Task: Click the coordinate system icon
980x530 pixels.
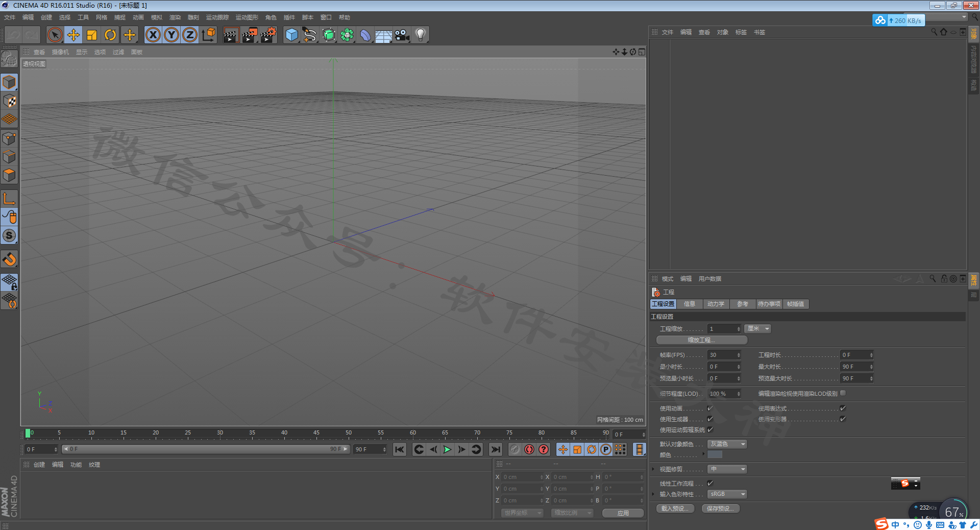Action: click(208, 35)
